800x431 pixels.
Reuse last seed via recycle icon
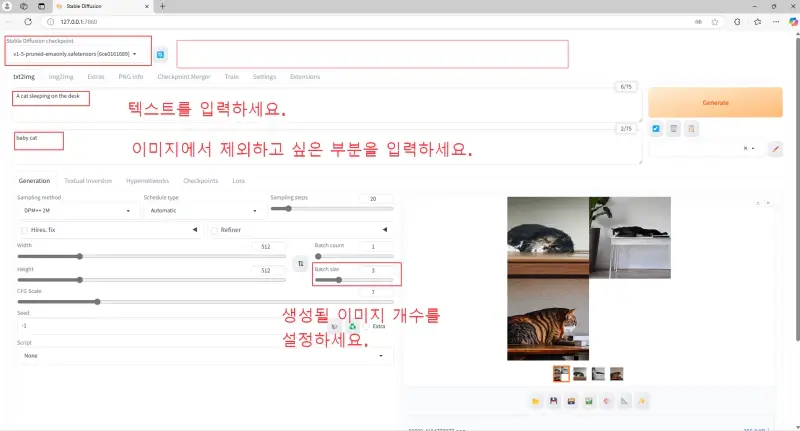[353, 326]
